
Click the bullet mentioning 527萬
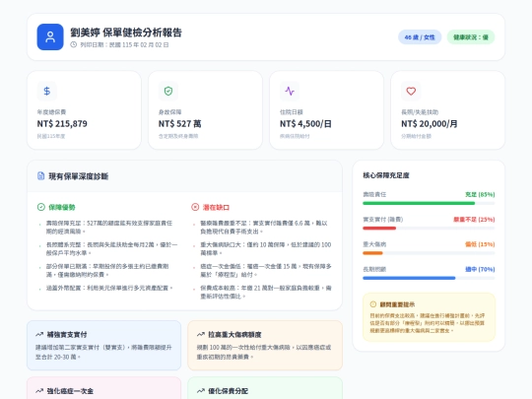click(109, 227)
